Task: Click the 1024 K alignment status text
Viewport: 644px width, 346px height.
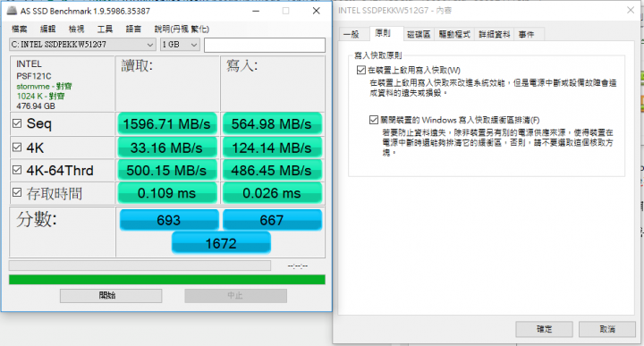Action: 40,96
